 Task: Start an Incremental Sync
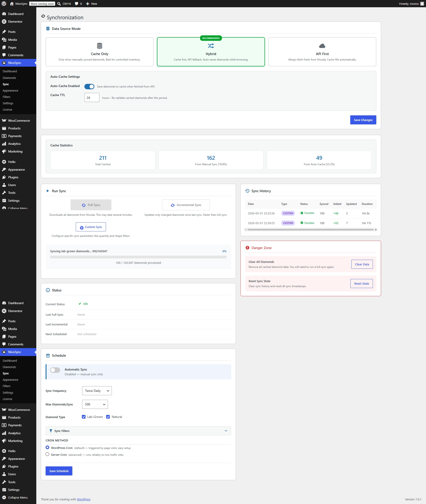tap(186, 205)
